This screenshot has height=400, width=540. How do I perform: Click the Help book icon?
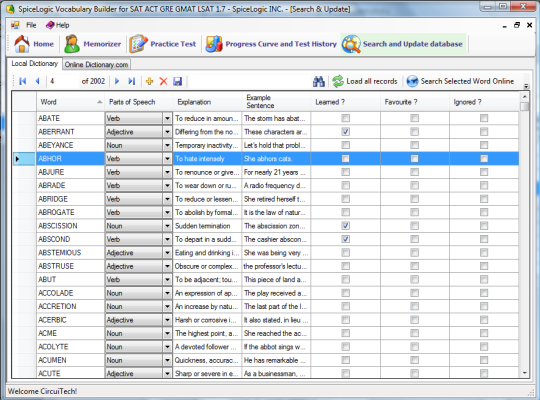pos(50,25)
